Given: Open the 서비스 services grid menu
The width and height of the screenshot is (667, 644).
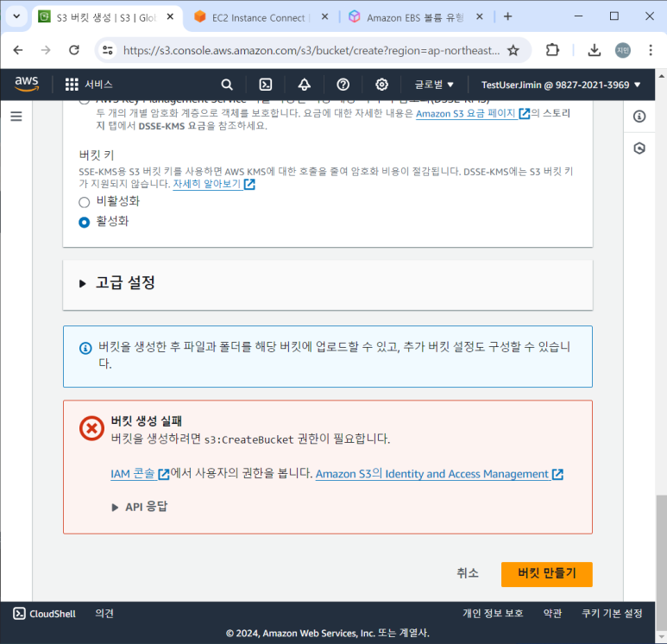Looking at the screenshot, I should 89,85.
